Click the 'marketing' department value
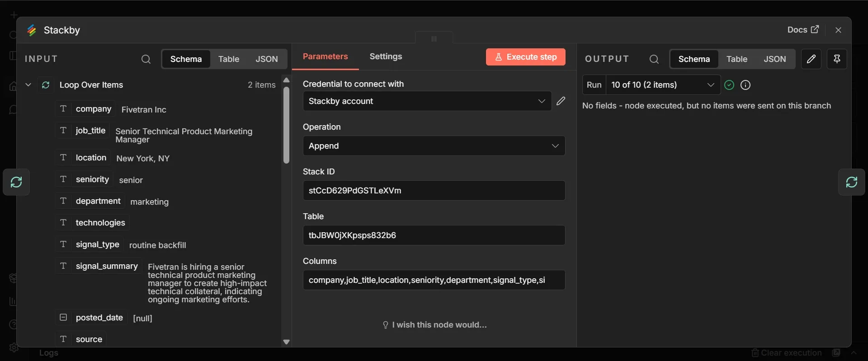 tap(150, 202)
